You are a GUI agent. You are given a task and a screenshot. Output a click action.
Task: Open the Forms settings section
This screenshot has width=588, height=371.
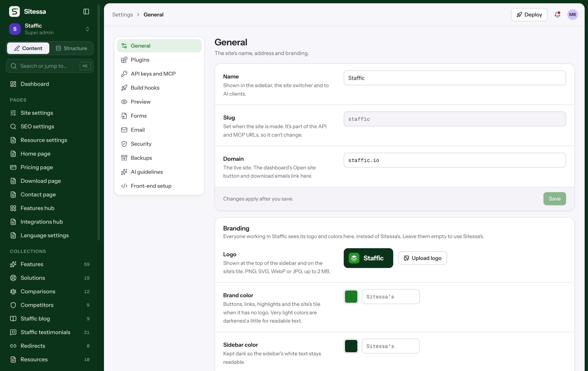click(x=159, y=116)
